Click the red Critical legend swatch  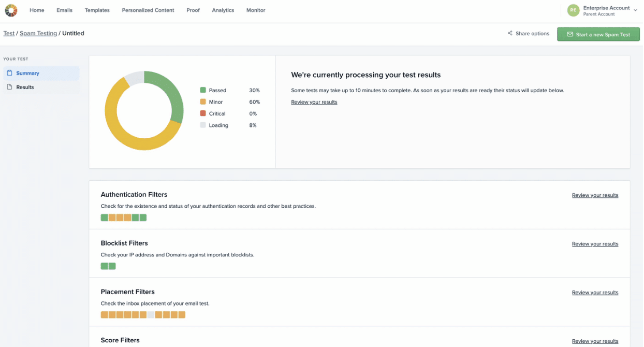[x=203, y=113]
